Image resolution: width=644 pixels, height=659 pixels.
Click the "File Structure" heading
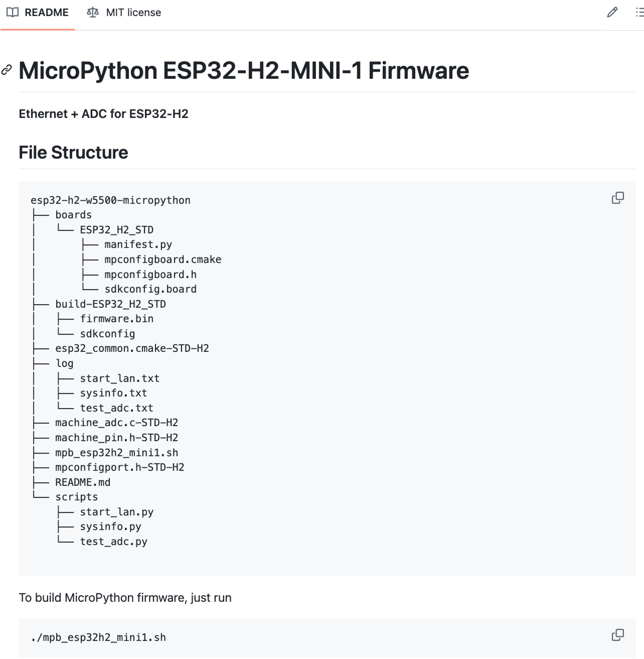73,152
